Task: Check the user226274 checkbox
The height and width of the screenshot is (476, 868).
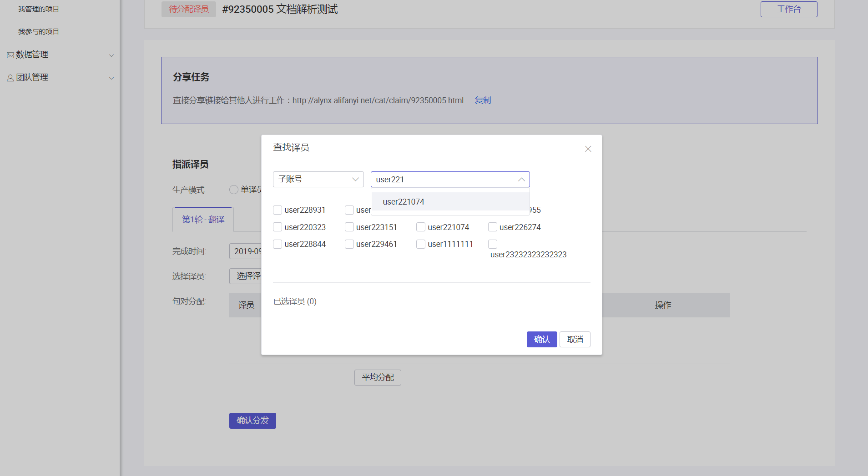Action: tap(493, 227)
